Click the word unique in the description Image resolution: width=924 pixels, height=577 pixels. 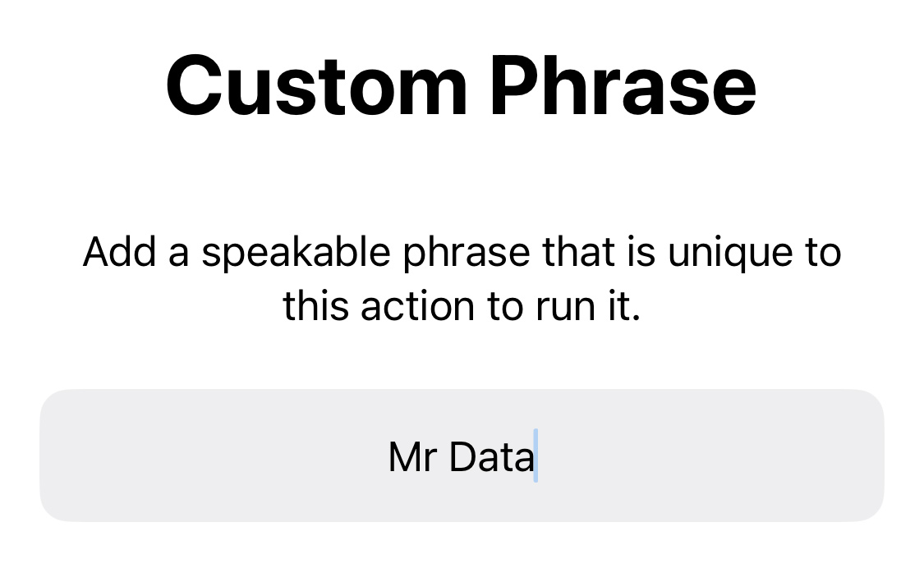(x=730, y=254)
